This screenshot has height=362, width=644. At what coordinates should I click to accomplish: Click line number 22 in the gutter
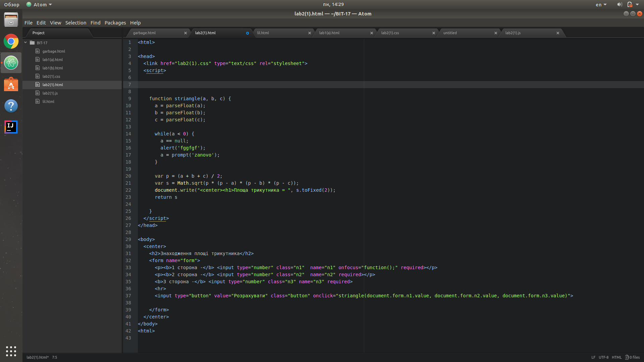coord(128,190)
